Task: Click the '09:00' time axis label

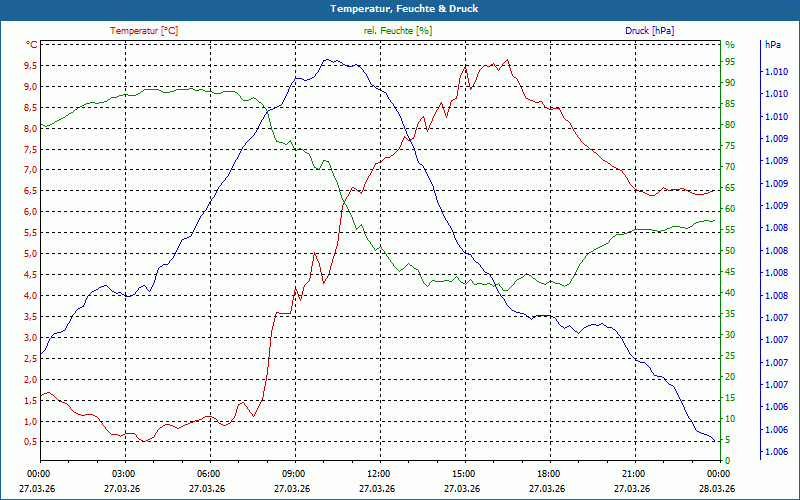Action: [x=294, y=473]
